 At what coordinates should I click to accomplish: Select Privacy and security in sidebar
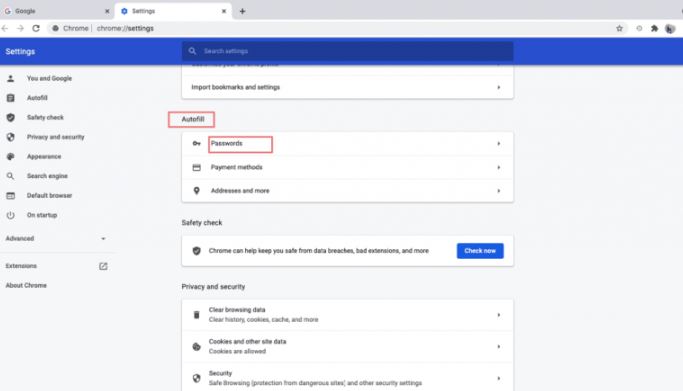[55, 137]
